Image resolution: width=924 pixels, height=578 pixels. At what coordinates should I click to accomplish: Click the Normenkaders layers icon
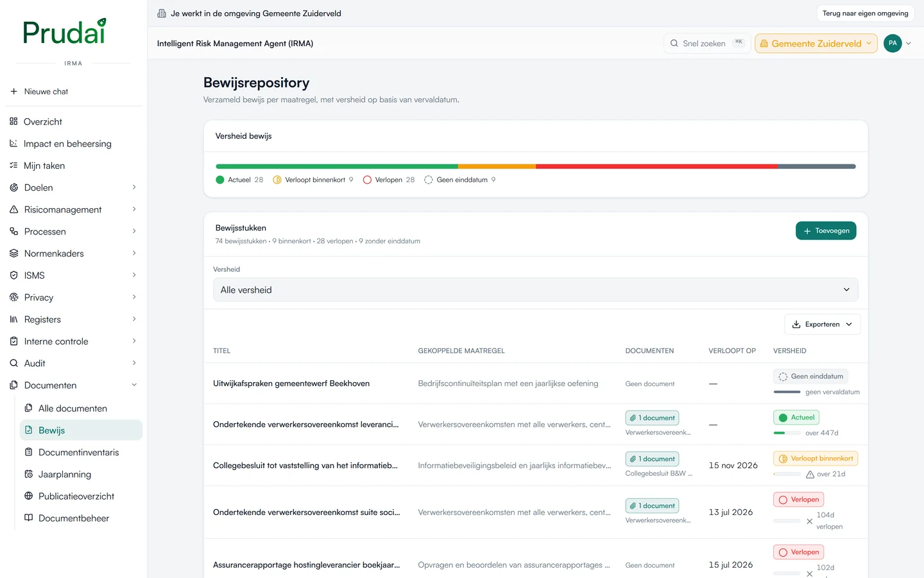point(13,253)
